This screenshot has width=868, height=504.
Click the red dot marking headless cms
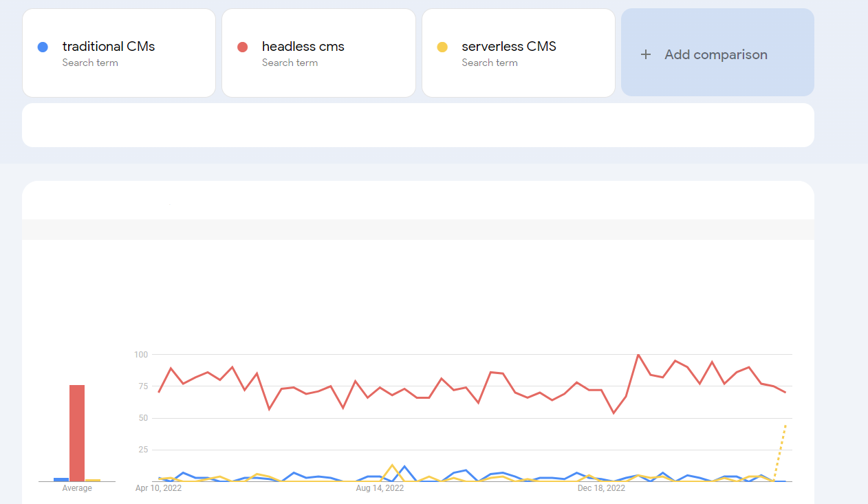tap(243, 46)
